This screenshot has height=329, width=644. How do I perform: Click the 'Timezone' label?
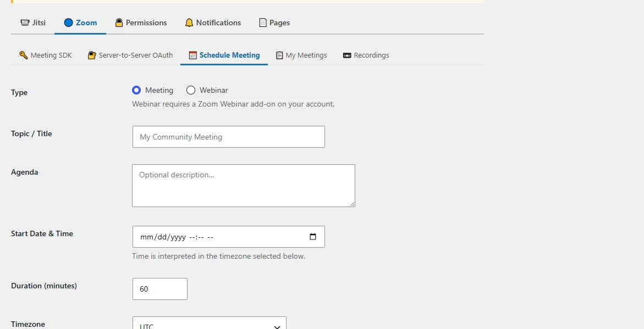(x=28, y=324)
